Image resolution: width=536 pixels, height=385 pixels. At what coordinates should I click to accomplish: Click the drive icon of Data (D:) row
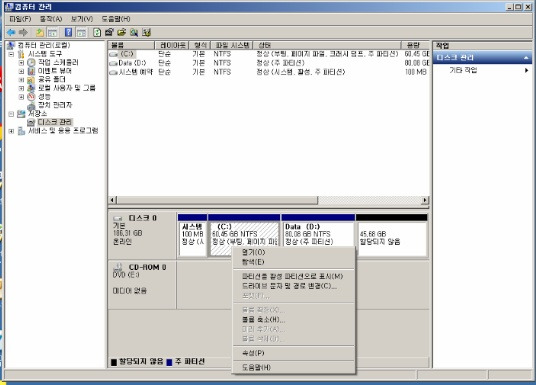point(113,63)
